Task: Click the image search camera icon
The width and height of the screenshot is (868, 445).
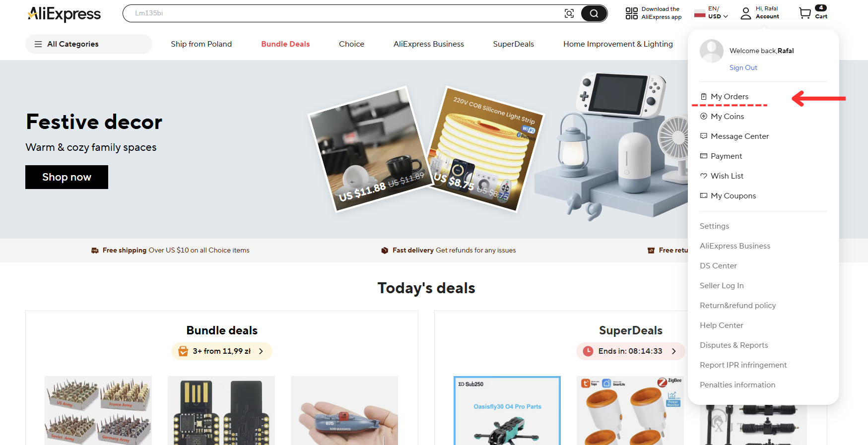Action: [569, 13]
